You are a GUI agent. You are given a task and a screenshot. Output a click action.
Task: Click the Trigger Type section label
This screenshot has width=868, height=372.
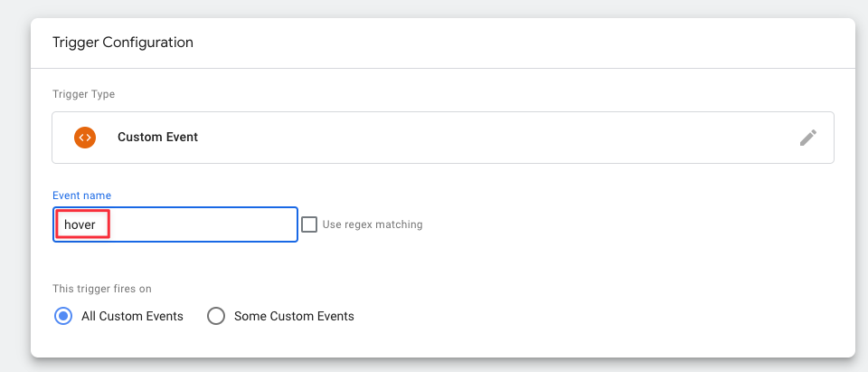(83, 94)
